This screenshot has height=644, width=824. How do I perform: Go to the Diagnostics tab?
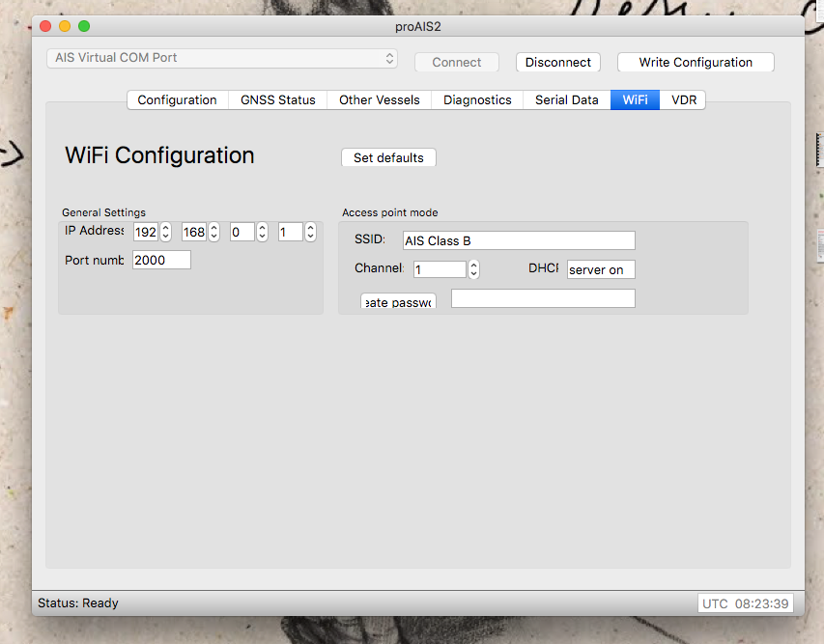[477, 99]
